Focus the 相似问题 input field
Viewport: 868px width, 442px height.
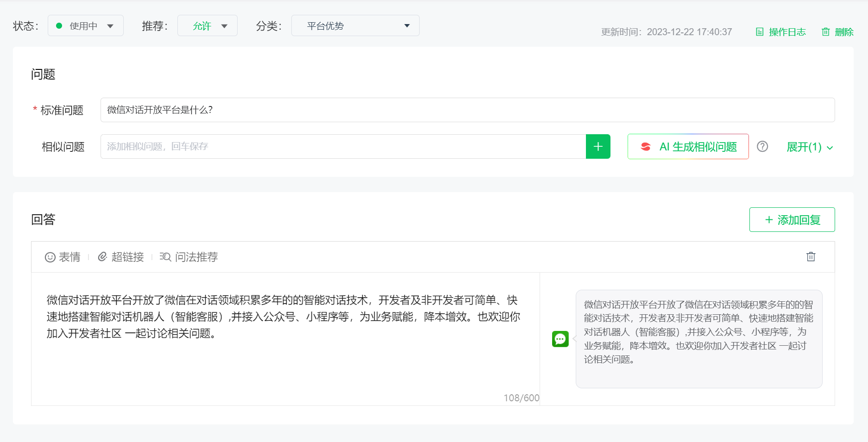(x=343, y=147)
